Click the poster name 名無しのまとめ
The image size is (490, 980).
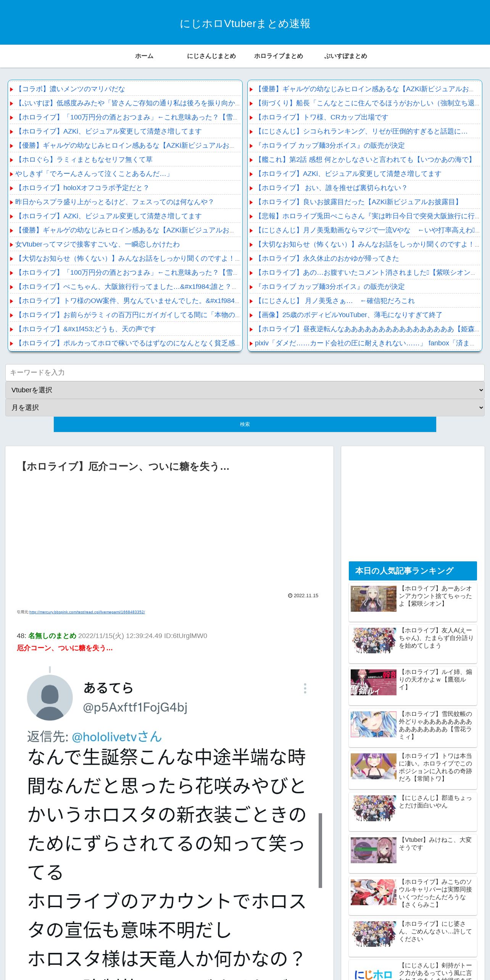pyautogui.click(x=52, y=636)
